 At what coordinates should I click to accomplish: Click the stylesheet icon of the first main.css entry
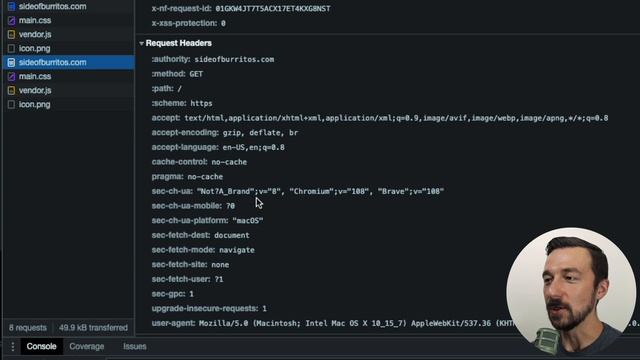[x=11, y=20]
